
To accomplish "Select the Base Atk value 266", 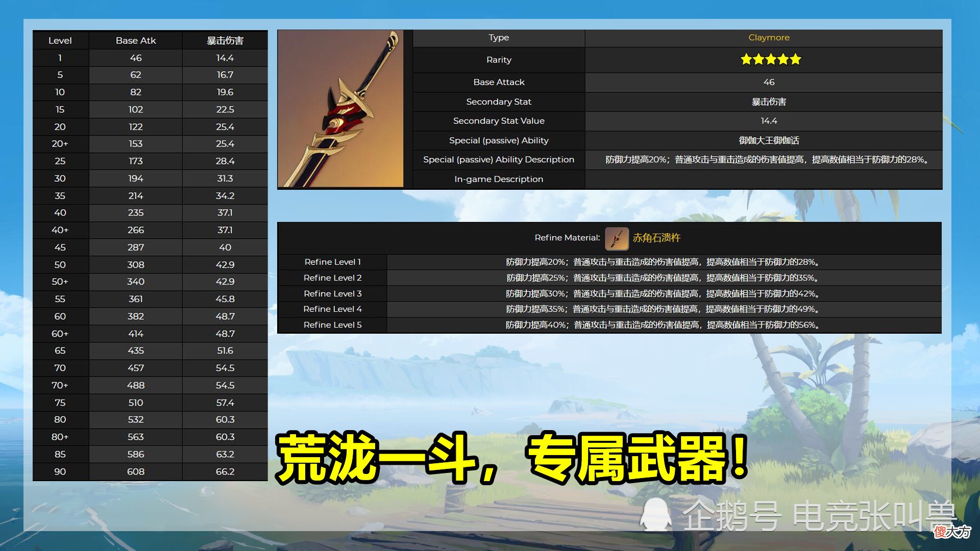I will pos(136,230).
